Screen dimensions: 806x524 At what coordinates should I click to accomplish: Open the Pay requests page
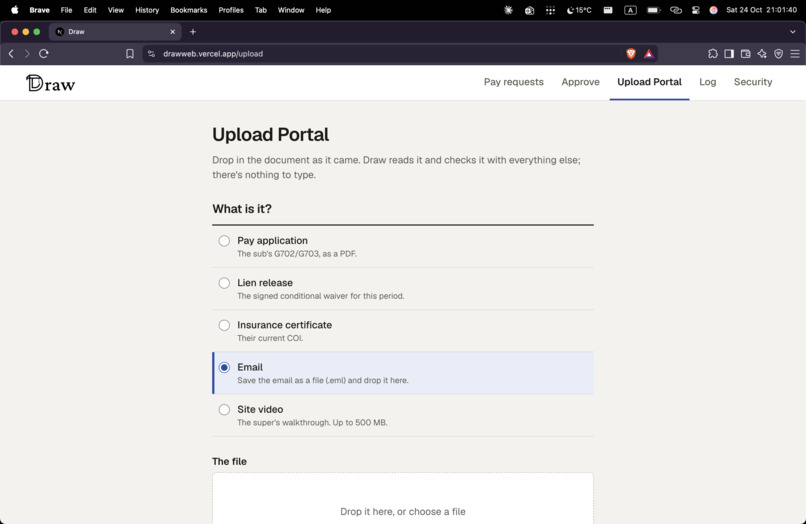pos(514,82)
